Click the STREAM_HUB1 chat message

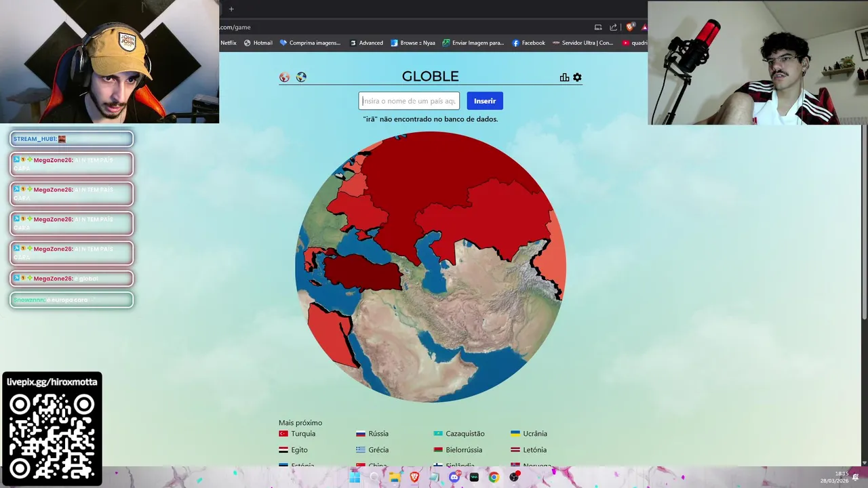click(71, 139)
